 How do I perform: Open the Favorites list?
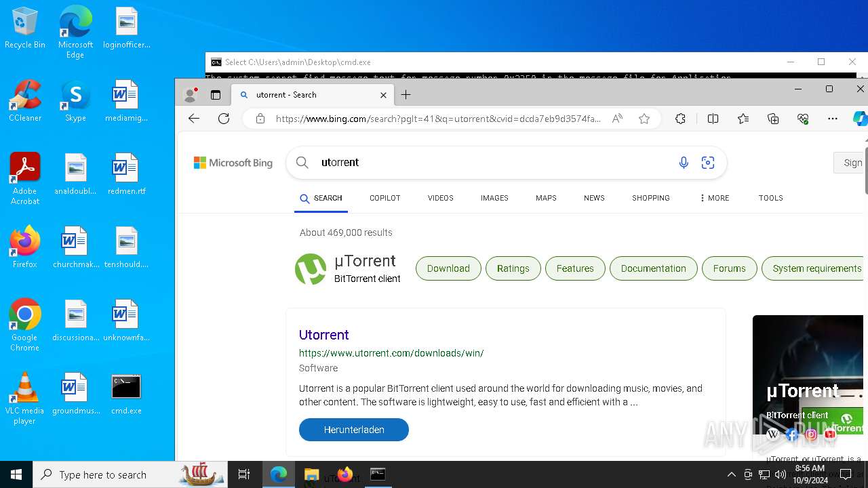click(743, 119)
